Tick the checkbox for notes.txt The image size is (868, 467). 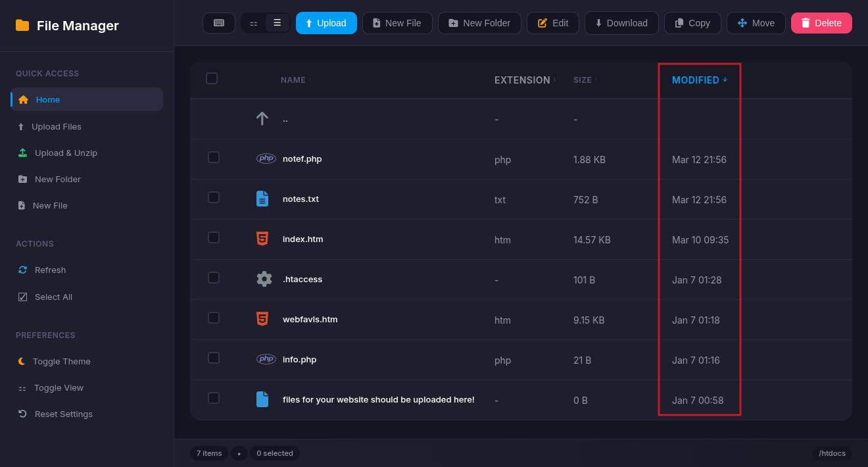tap(214, 197)
